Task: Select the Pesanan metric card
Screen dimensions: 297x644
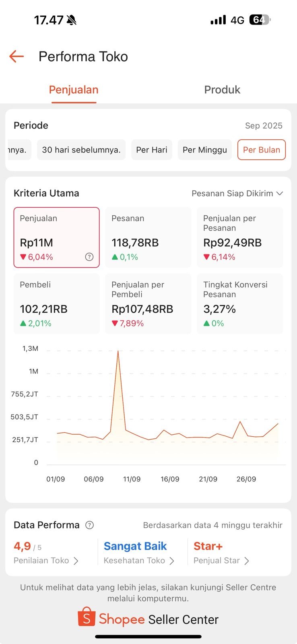Action: click(x=148, y=237)
